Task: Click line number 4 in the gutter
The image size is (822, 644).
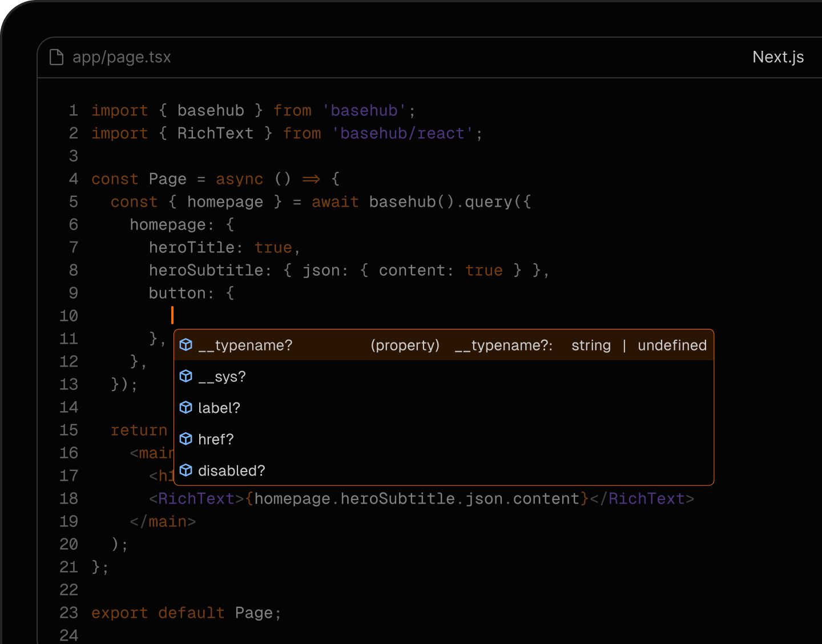Action: click(x=74, y=179)
